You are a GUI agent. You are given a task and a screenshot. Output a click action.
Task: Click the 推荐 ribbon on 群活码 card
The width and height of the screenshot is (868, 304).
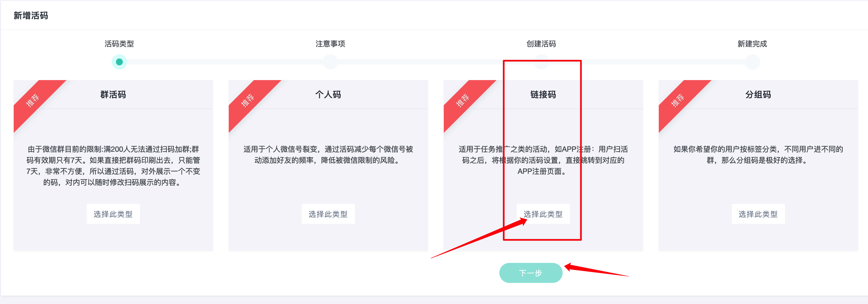pyautogui.click(x=33, y=100)
